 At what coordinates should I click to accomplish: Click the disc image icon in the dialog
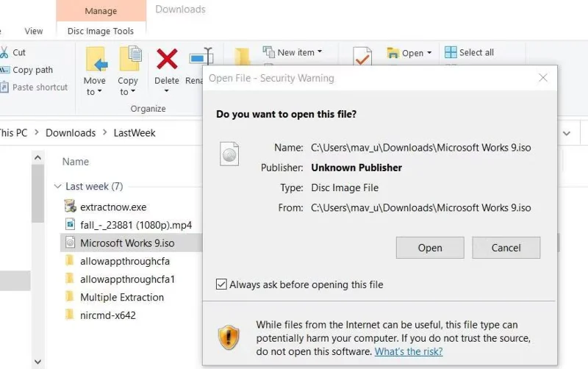(x=229, y=154)
